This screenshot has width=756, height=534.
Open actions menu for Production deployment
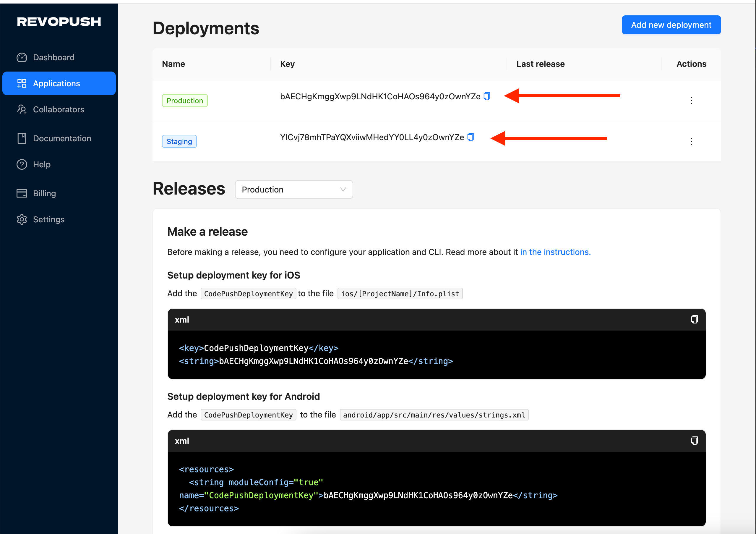tap(692, 101)
